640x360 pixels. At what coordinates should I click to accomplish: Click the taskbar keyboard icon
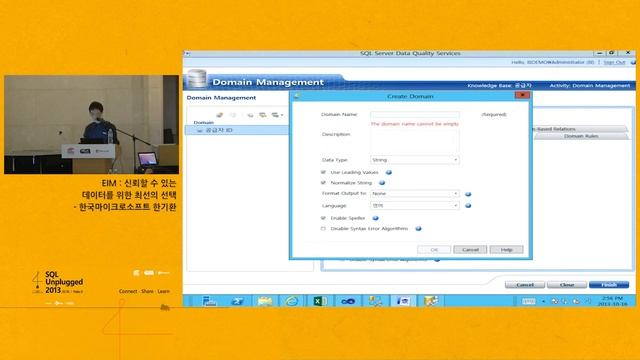pos(529,301)
